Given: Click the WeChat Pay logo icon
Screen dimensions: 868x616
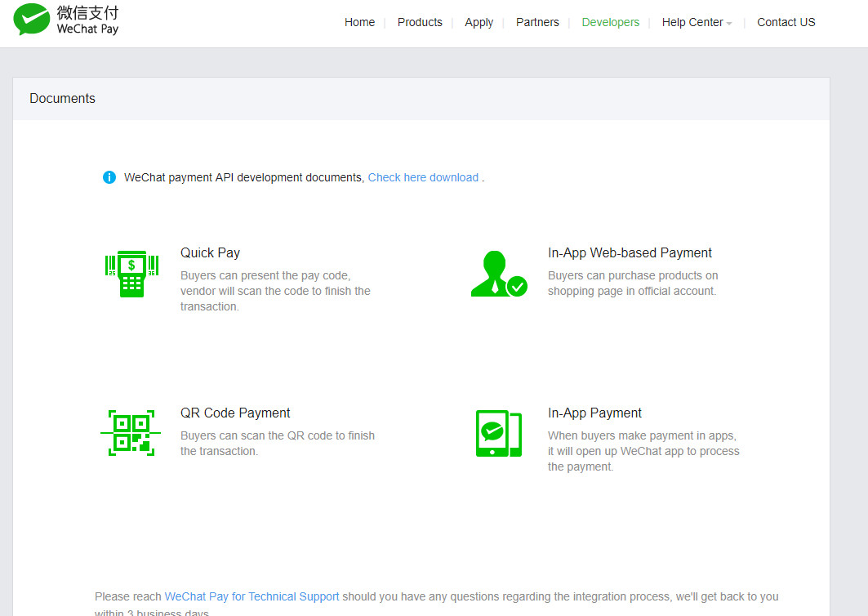Looking at the screenshot, I should click(32, 20).
